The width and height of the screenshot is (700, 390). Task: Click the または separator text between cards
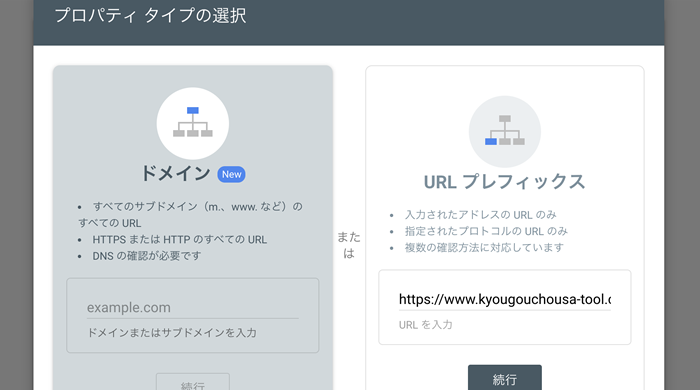349,245
